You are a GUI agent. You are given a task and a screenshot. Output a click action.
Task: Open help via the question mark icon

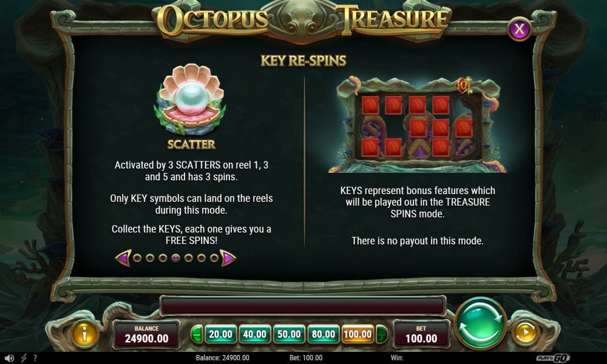[x=35, y=358]
